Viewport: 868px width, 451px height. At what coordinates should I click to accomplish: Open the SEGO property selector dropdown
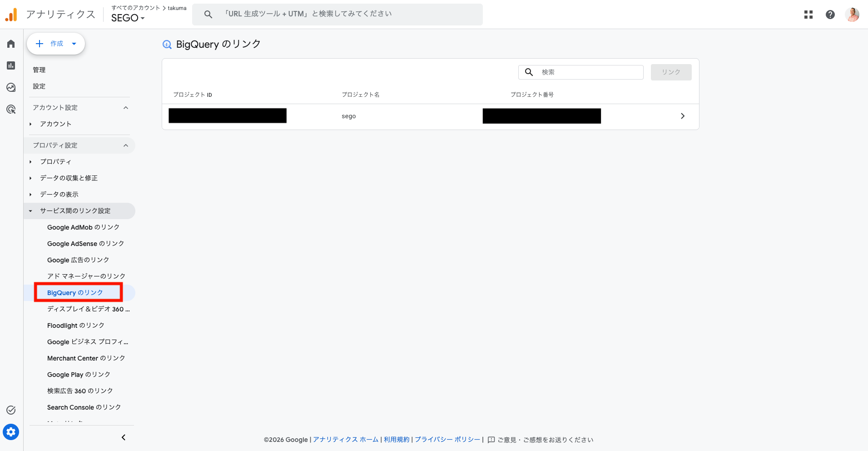(x=128, y=18)
